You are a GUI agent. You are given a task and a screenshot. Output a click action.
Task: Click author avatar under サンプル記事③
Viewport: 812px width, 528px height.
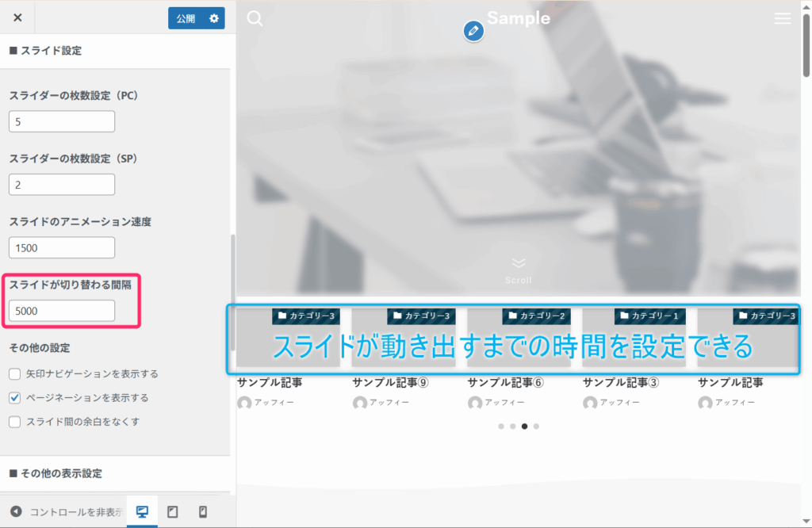tap(590, 403)
